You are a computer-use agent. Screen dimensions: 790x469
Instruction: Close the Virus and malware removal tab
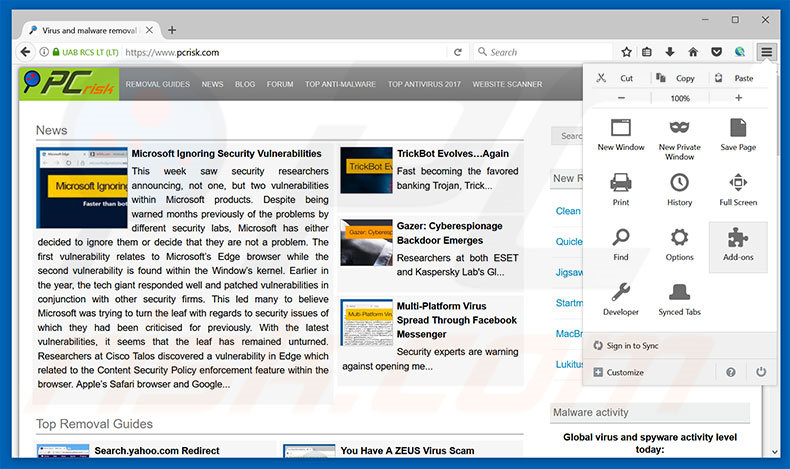[149, 30]
